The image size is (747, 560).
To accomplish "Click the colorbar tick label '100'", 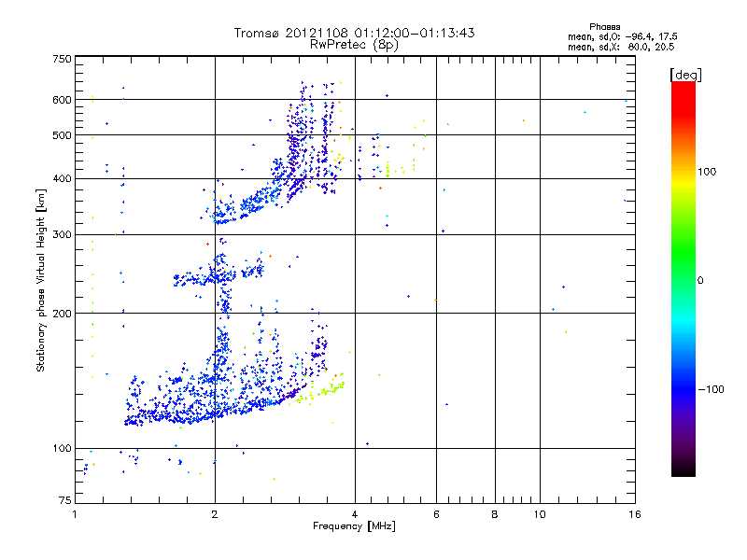I will pos(707,172).
